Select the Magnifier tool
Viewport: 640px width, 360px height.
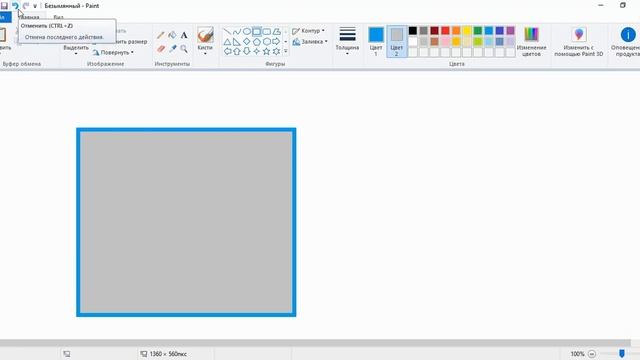tap(184, 49)
